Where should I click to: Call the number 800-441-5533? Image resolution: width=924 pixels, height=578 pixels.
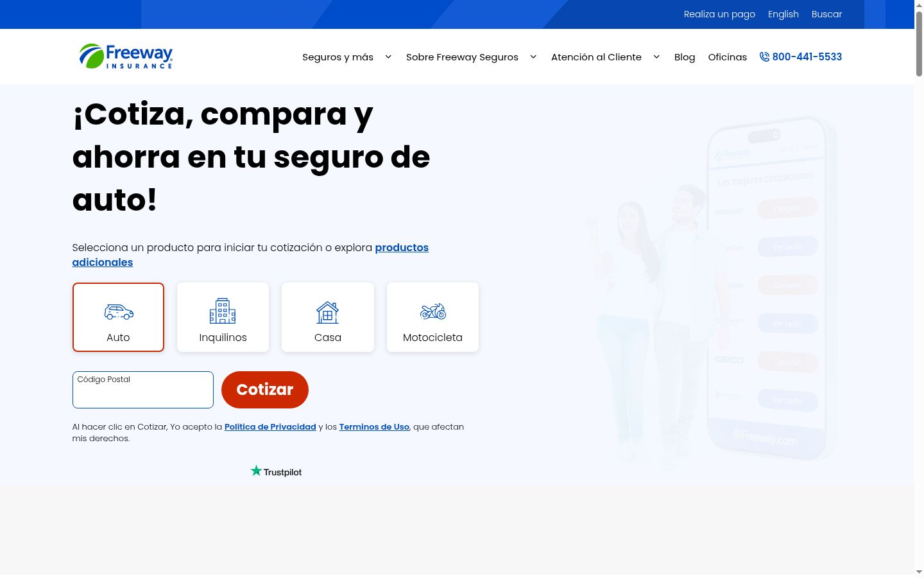click(807, 57)
